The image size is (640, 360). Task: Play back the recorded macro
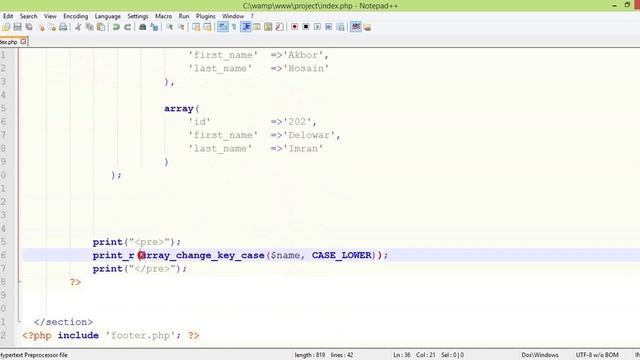(x=317, y=27)
